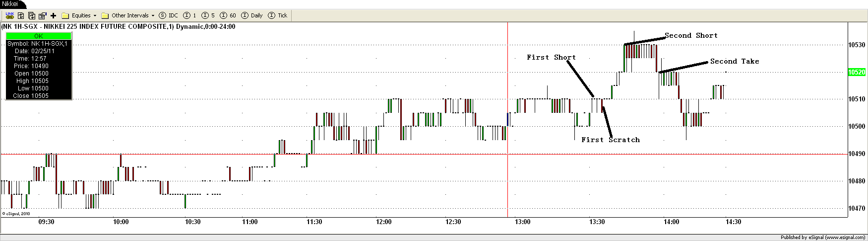
Task: Click the 'First Short' annotation text
Action: coord(551,57)
